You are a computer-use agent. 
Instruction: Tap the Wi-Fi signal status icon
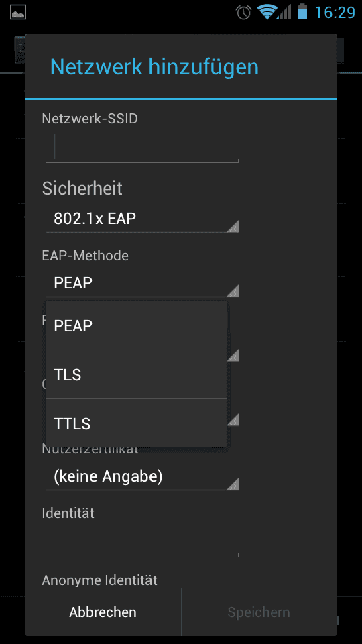tap(267, 12)
